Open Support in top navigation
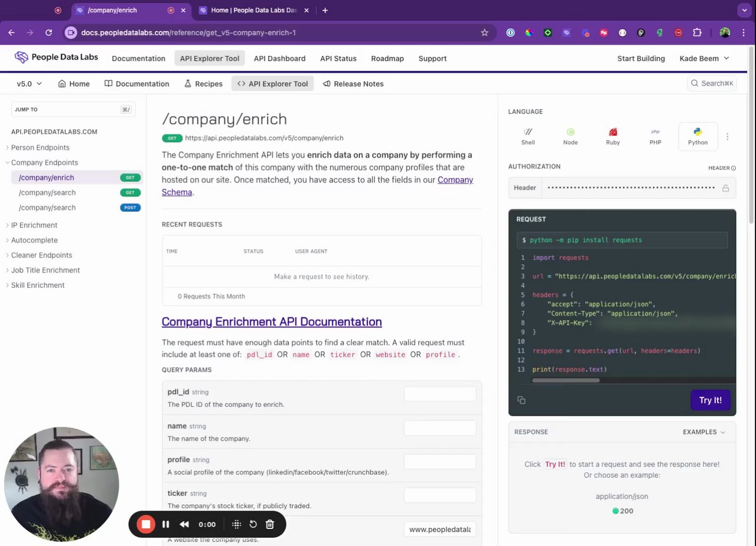This screenshot has height=546, width=756. (x=432, y=58)
